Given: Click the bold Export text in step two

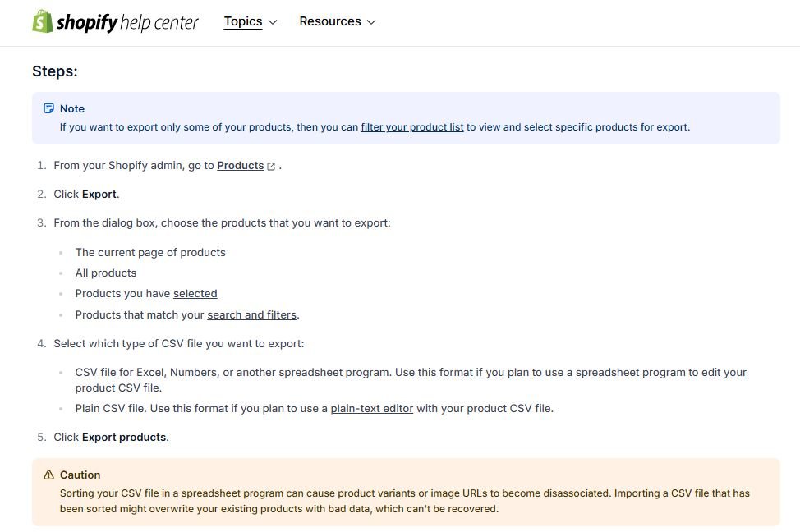Looking at the screenshot, I should click(x=99, y=195).
